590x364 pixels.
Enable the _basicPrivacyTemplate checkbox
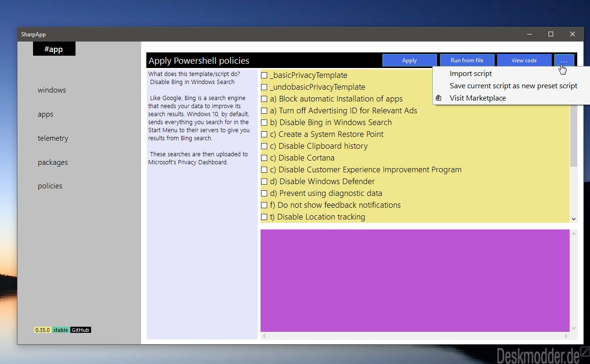pos(264,76)
